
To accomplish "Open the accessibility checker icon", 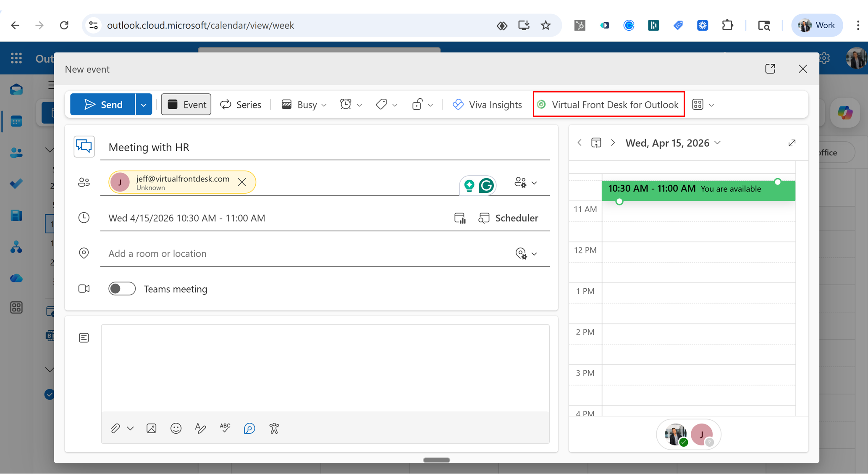I will [274, 428].
